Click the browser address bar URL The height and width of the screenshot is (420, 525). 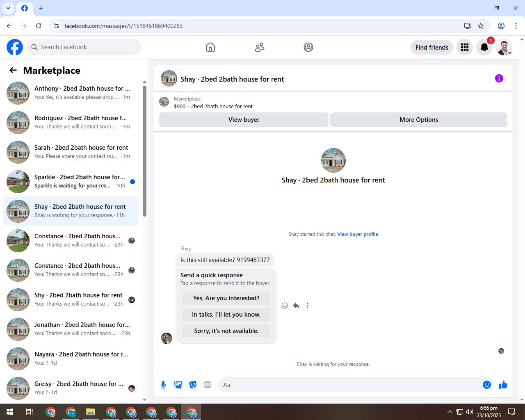point(123,26)
